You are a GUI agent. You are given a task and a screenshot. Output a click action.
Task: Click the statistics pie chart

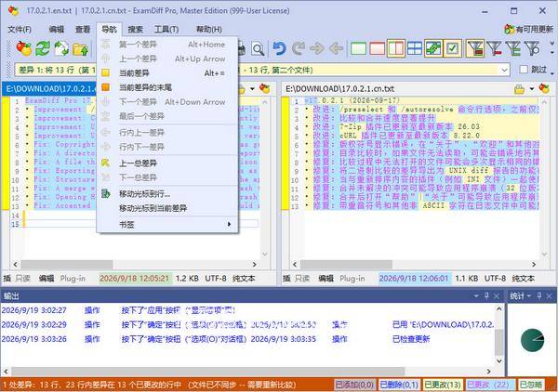pyautogui.click(x=532, y=340)
